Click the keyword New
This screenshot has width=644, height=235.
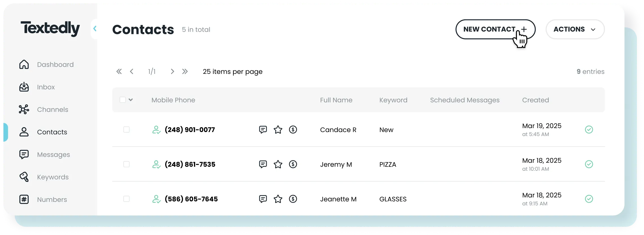click(386, 130)
